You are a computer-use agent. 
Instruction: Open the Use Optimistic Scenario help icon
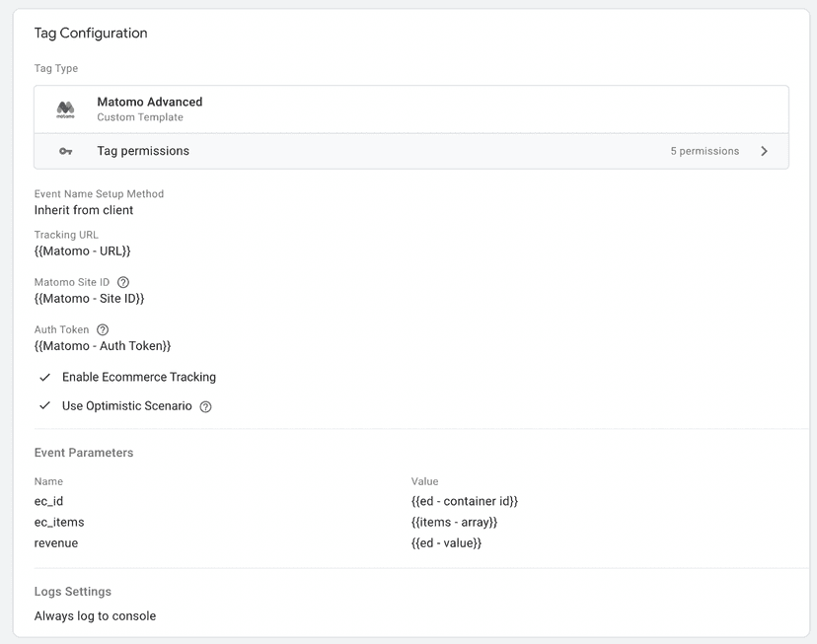coord(205,406)
